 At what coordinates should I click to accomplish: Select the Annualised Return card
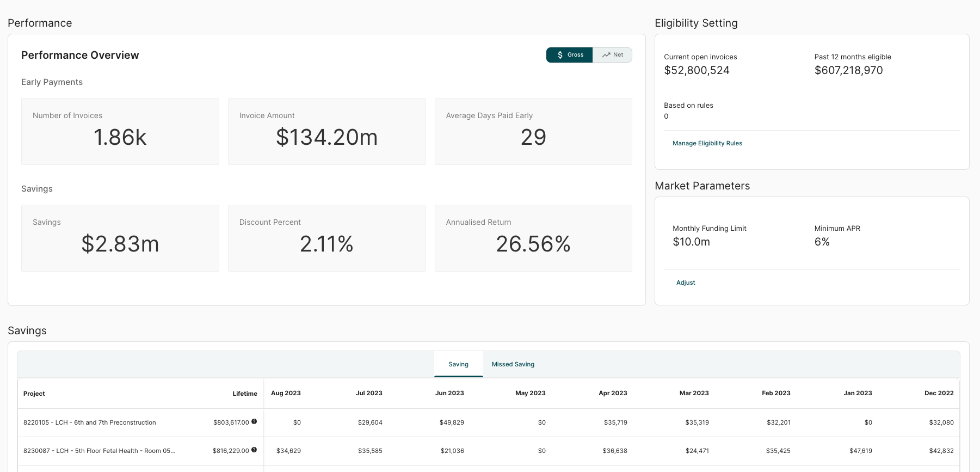point(533,238)
